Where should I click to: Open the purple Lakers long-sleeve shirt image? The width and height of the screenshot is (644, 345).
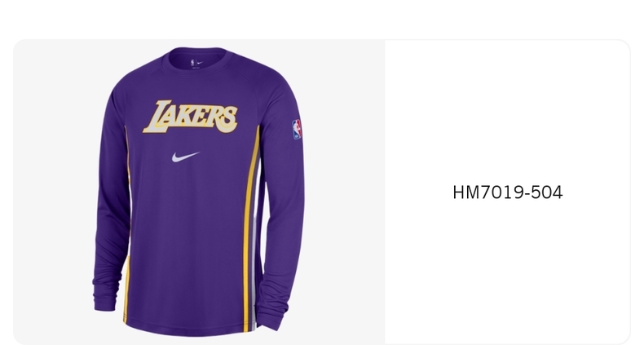coord(199,192)
